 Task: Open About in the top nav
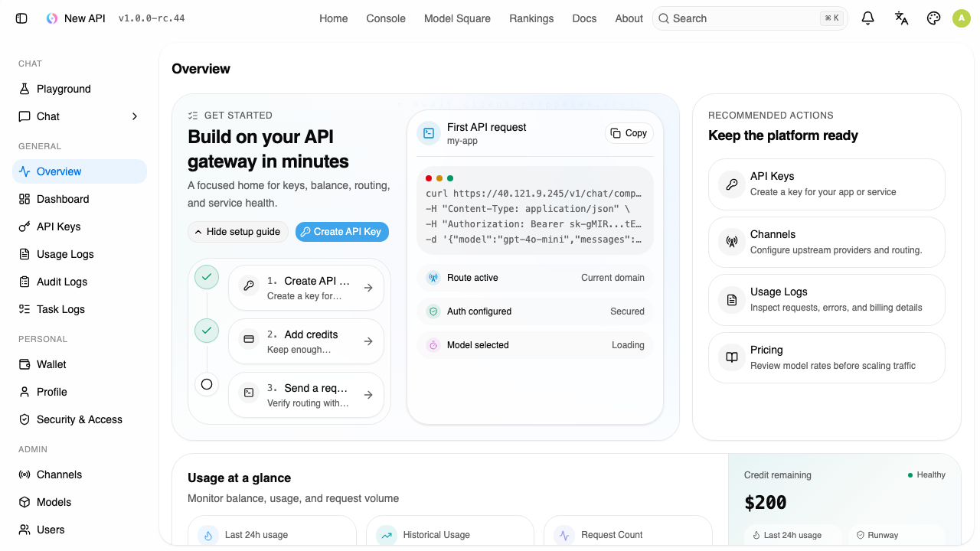tap(629, 18)
